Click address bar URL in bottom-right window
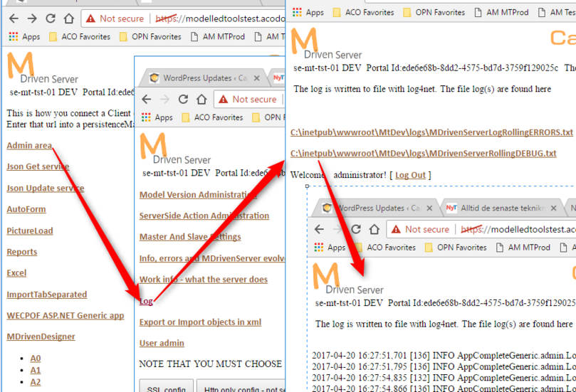 pyautogui.click(x=518, y=229)
